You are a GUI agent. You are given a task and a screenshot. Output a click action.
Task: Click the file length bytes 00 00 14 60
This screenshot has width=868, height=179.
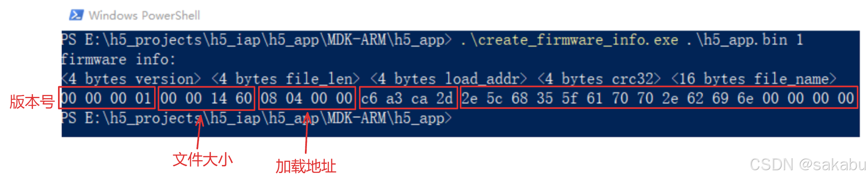[x=206, y=99]
